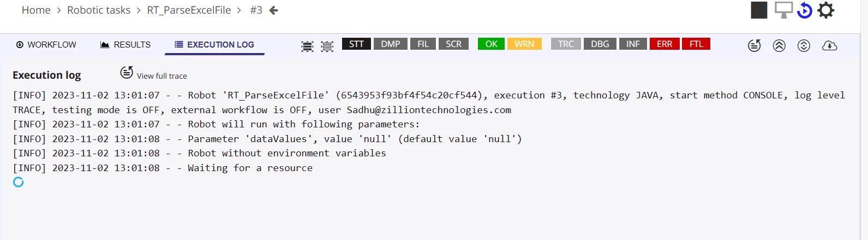Click the up-down arrows circle icon

click(804, 45)
